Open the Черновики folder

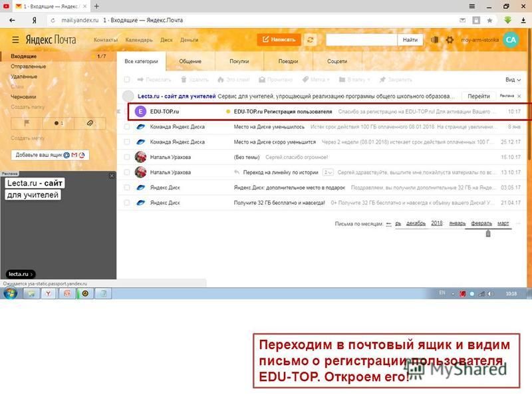pos(23,96)
